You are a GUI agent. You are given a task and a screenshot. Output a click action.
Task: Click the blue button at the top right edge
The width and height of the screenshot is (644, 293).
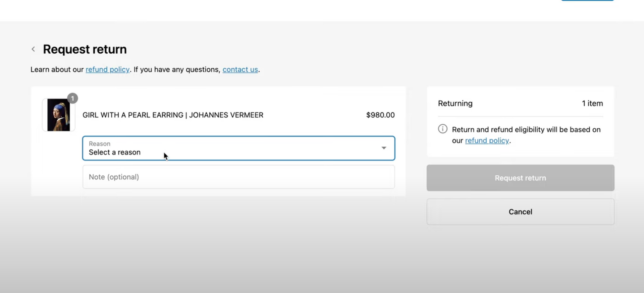[x=587, y=0]
